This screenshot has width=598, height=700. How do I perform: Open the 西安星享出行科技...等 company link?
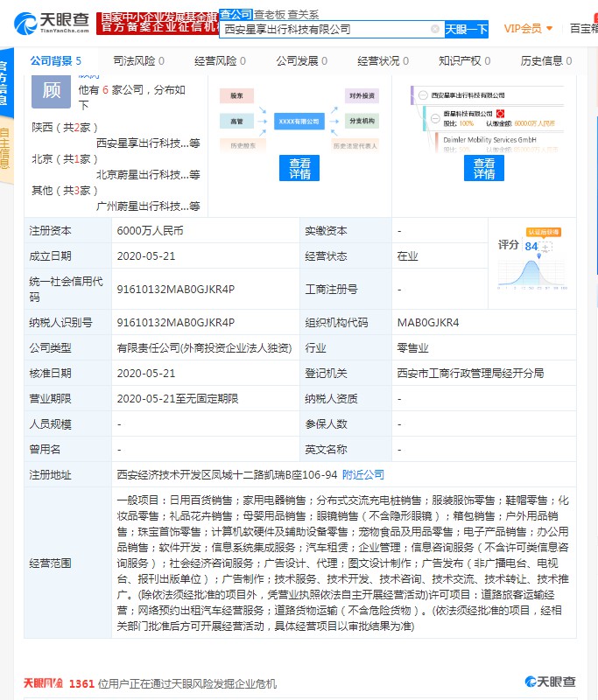[148, 143]
